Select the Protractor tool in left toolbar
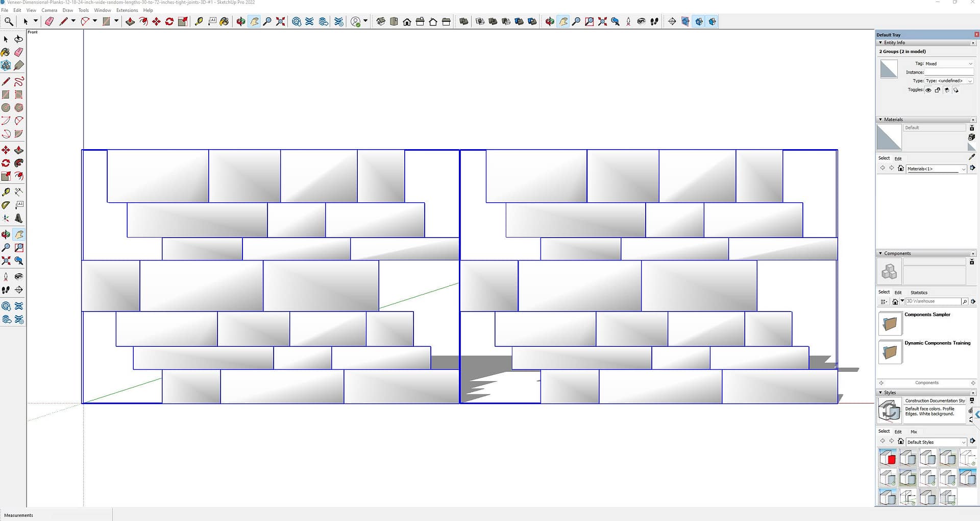The width and height of the screenshot is (980, 521). [6, 205]
